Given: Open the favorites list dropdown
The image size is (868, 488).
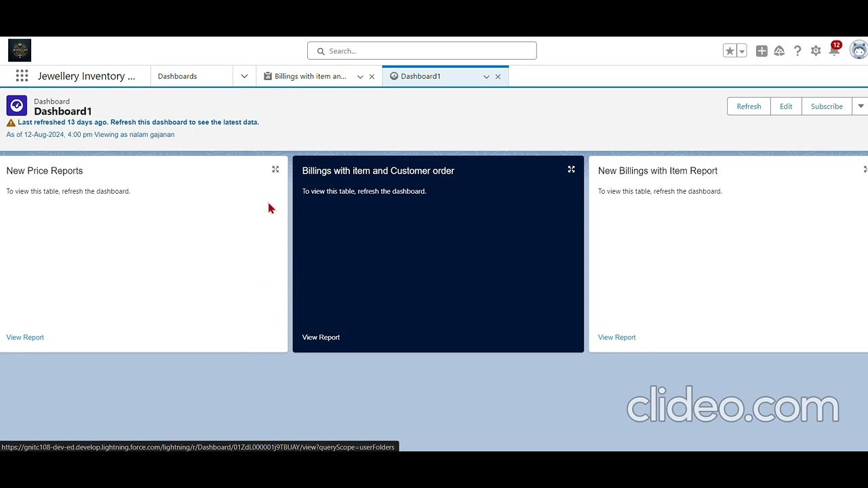Looking at the screenshot, I should (x=742, y=51).
